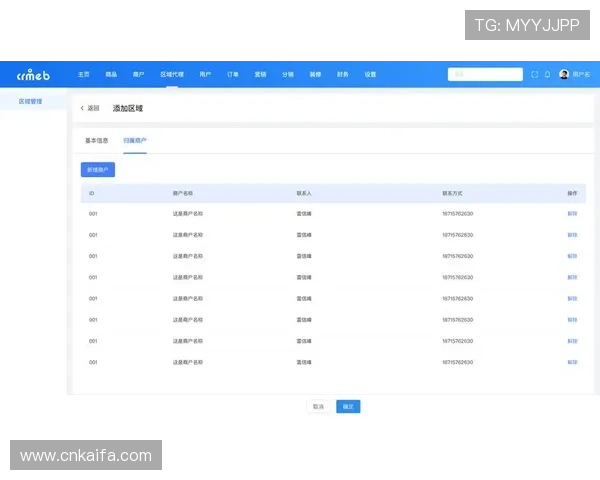Click the 确定 button

(348, 407)
